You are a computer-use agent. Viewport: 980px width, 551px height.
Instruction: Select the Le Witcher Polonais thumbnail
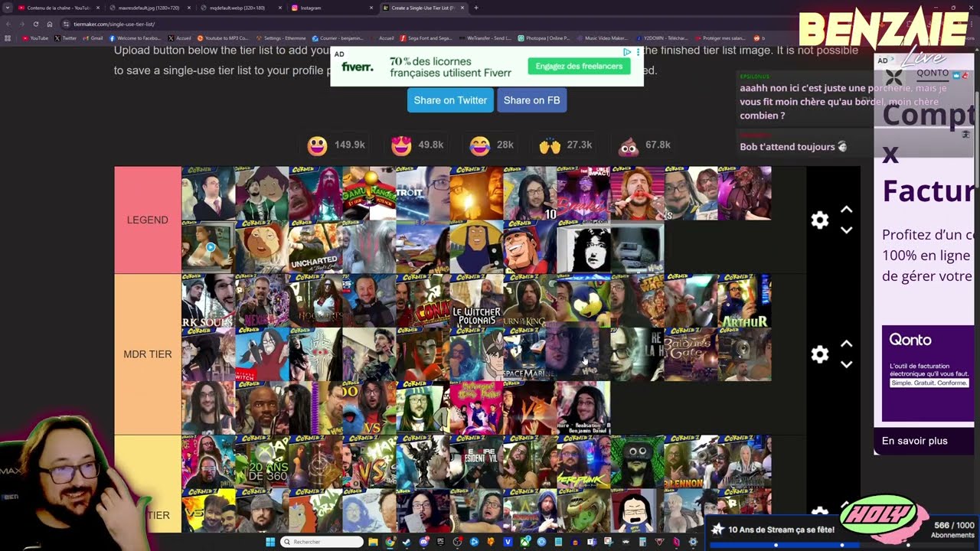click(x=476, y=301)
